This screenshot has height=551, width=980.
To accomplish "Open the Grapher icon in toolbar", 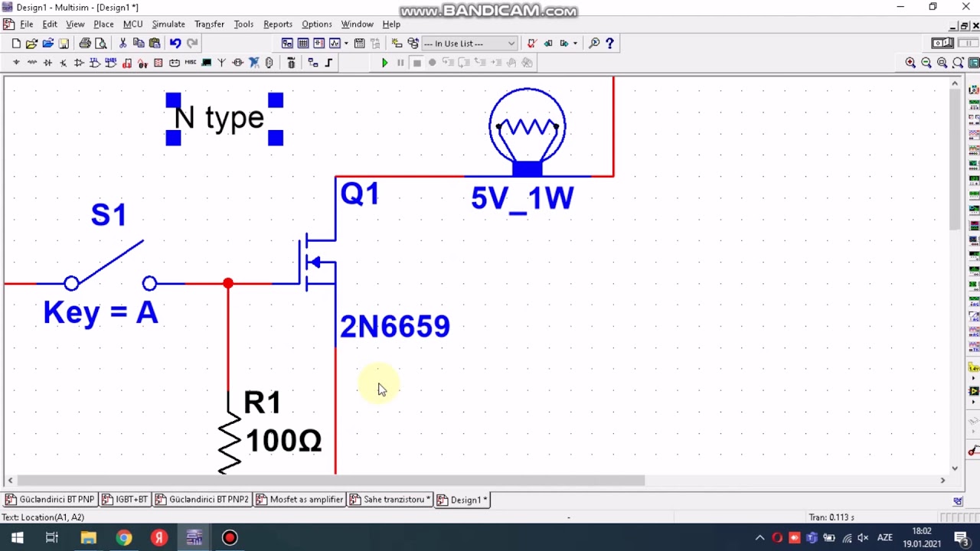I will (335, 43).
